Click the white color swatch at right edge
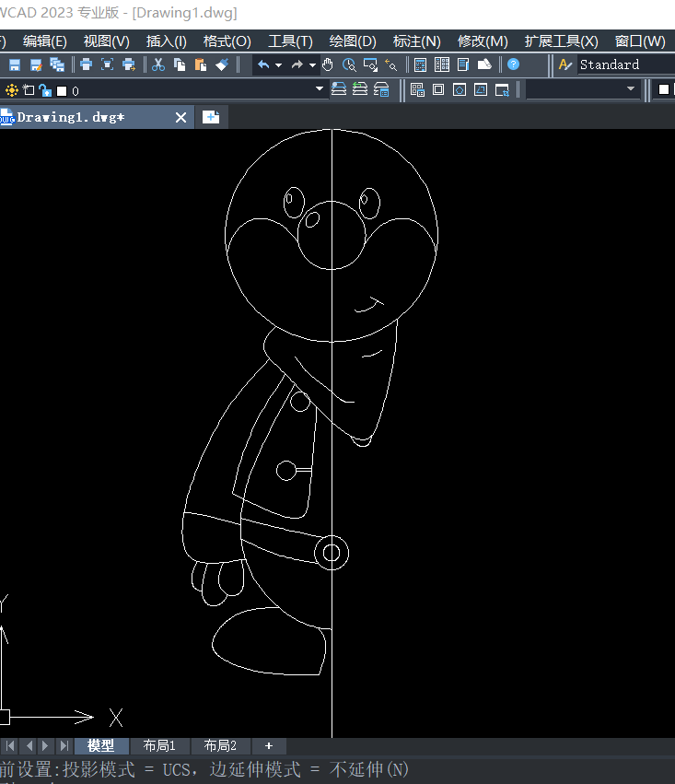The image size is (675, 784). point(664,89)
